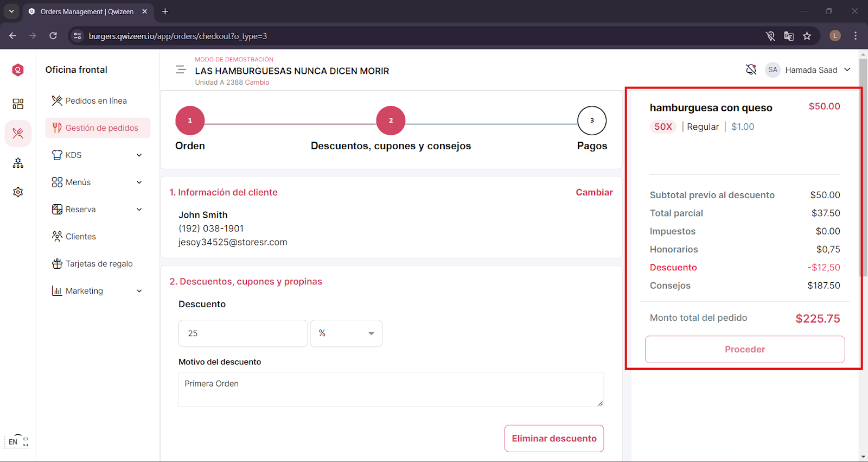Screen dimensions: 868x462
Task: Open the settings gear icon in left rail
Action: click(x=18, y=192)
